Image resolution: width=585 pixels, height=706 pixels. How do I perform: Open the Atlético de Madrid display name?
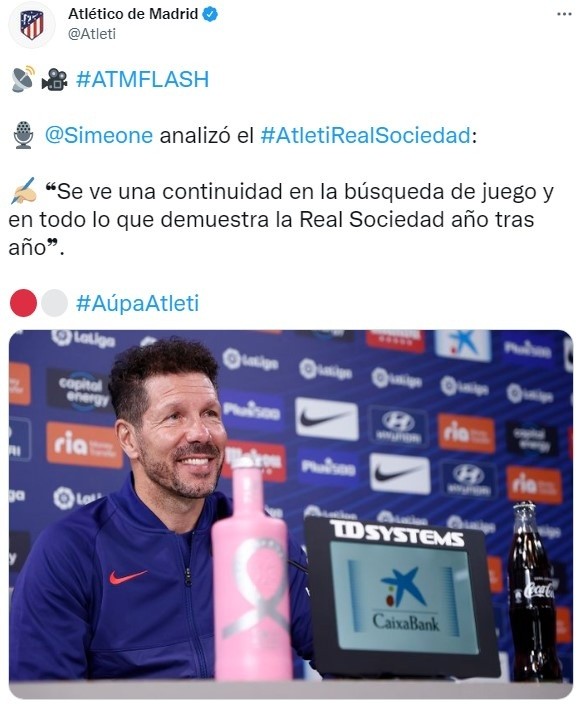tap(133, 14)
